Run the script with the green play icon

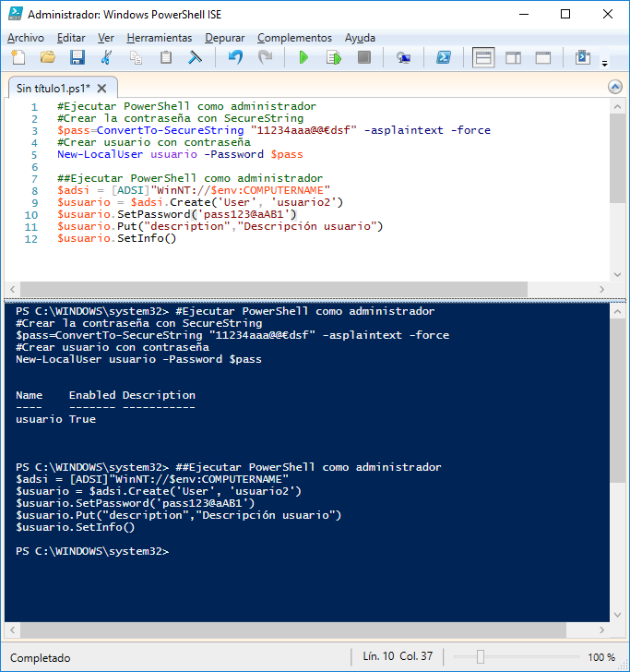click(303, 57)
